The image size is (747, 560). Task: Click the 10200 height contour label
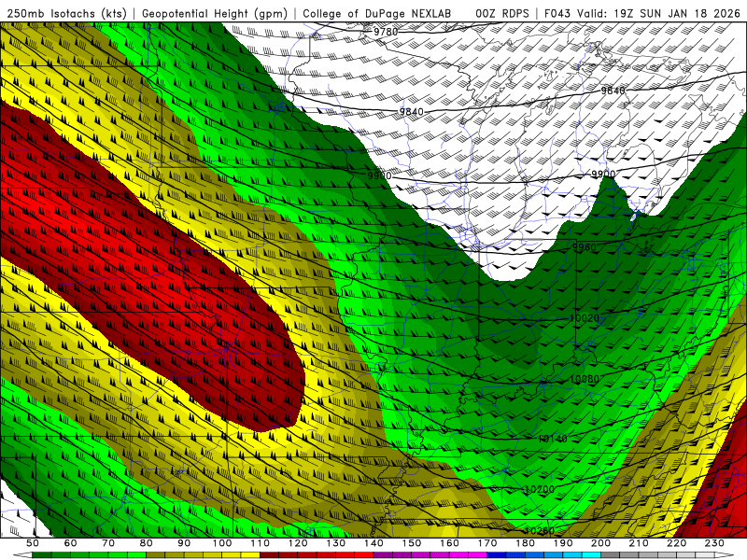[x=540, y=489]
